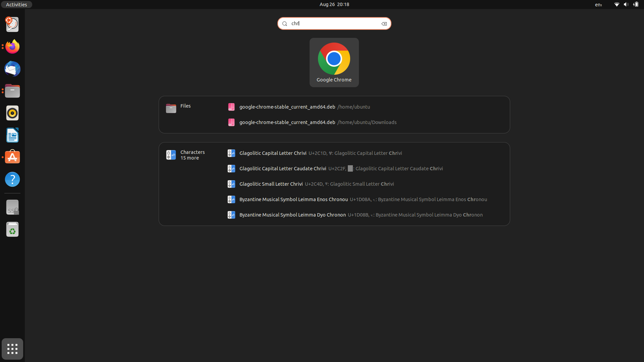The width and height of the screenshot is (644, 362).
Task: Open Firefox from the dock
Action: pyautogui.click(x=12, y=47)
